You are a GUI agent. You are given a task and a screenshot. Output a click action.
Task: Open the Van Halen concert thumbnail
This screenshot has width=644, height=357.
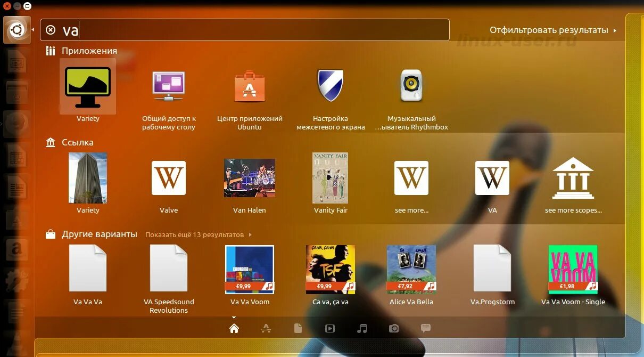(x=250, y=178)
